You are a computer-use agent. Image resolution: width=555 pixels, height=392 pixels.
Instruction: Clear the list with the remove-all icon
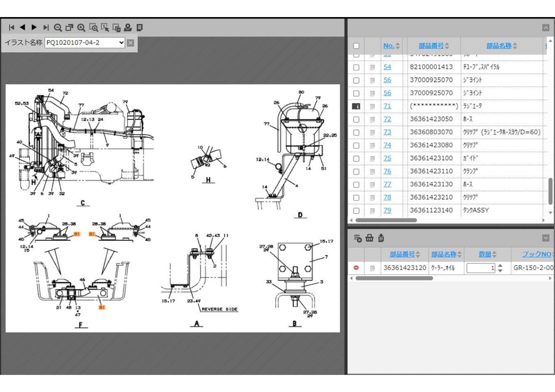pyautogui.click(x=358, y=238)
